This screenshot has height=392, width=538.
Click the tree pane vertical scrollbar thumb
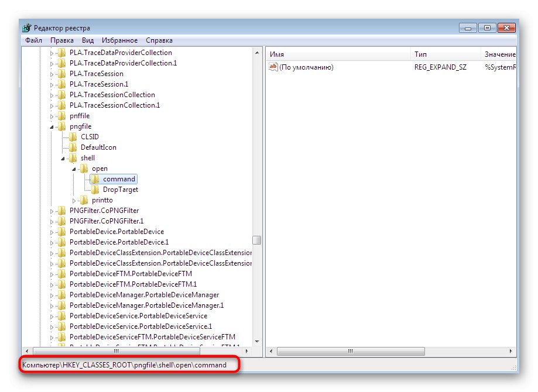tap(256, 240)
